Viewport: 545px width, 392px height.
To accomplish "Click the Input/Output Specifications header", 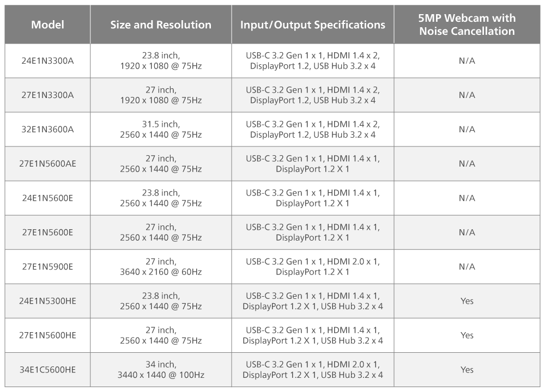I will [x=312, y=24].
